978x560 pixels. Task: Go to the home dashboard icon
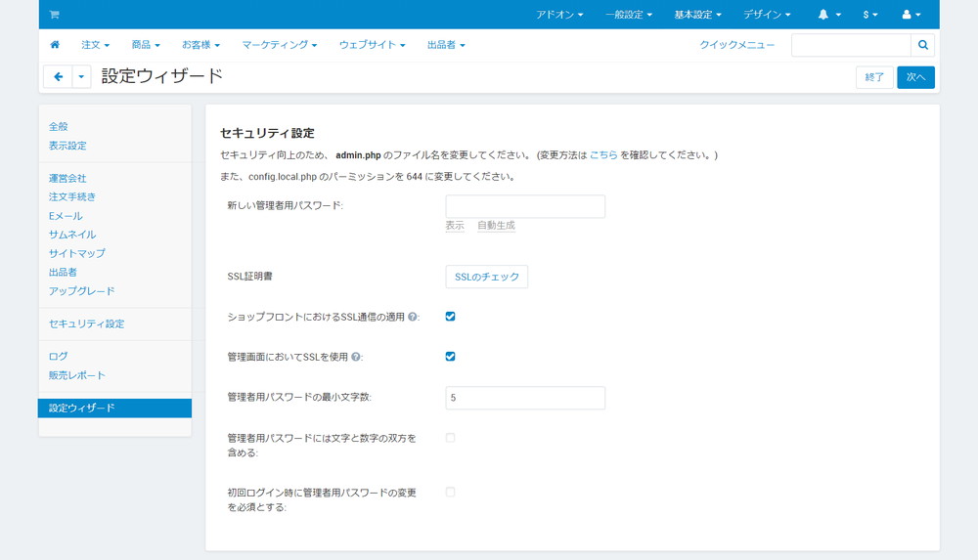click(x=55, y=45)
